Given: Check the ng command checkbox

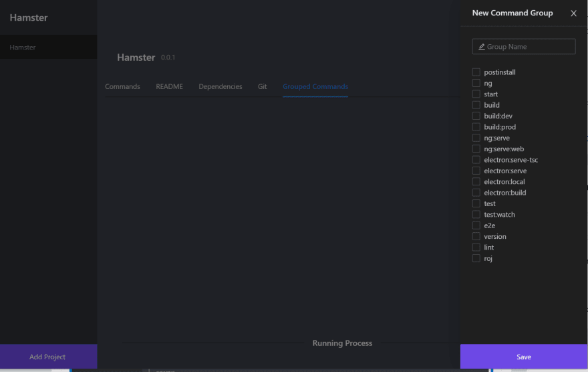Looking at the screenshot, I should 476,83.
